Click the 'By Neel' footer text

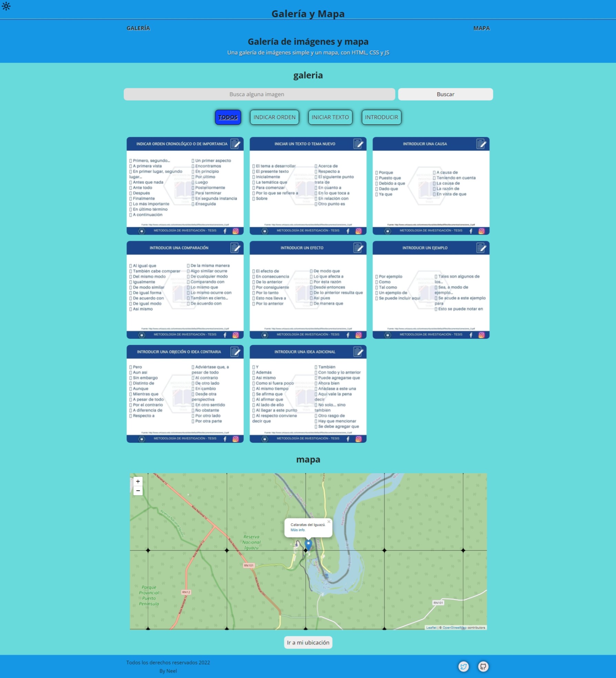[x=168, y=671]
